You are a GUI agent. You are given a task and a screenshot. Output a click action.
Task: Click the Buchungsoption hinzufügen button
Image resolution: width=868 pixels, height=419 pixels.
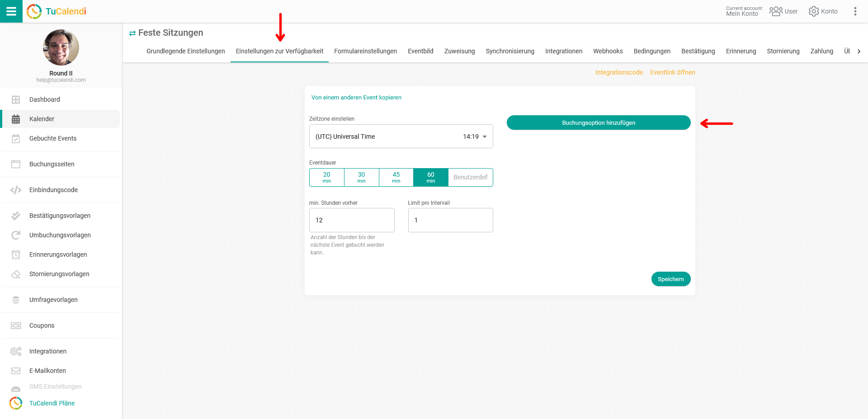598,122
